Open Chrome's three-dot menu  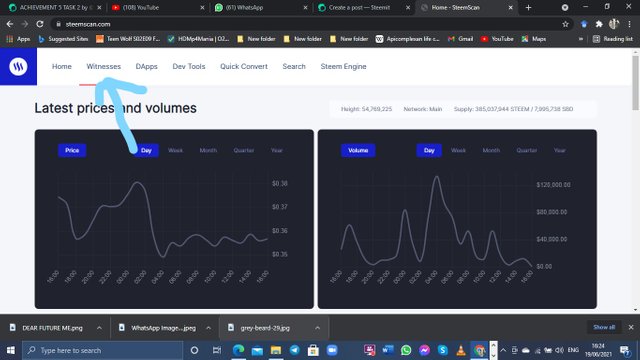[629, 24]
